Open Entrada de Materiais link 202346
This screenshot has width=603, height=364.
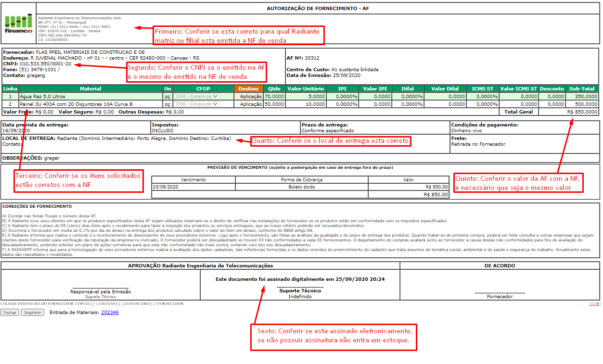[110, 313]
